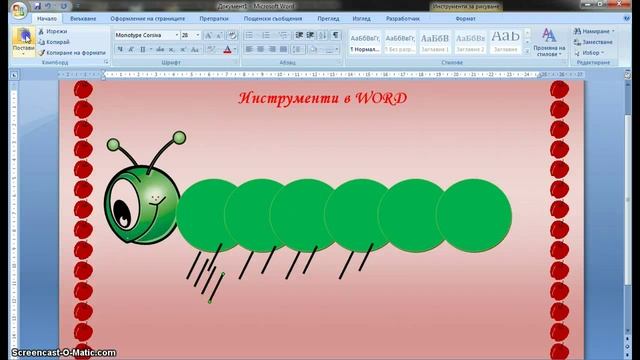
Task: Grow font size with larger A icon
Action: pyautogui.click(x=208, y=36)
